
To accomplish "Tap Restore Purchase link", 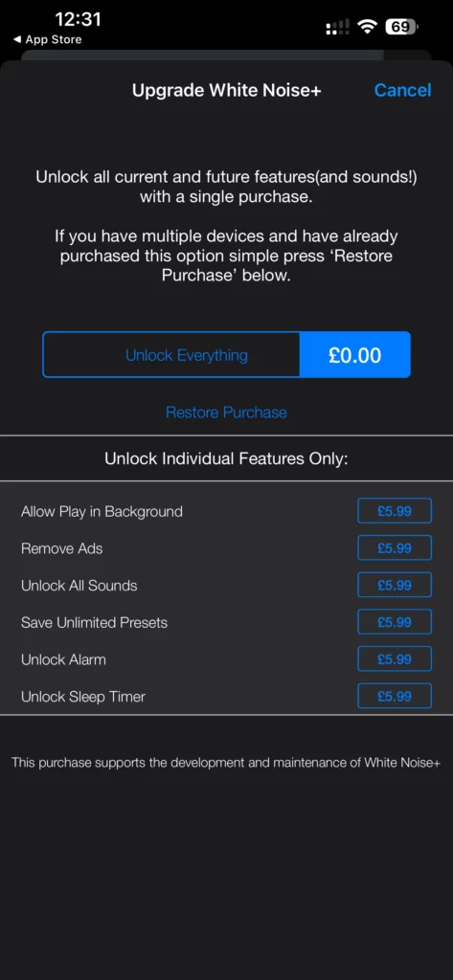I will point(226,412).
